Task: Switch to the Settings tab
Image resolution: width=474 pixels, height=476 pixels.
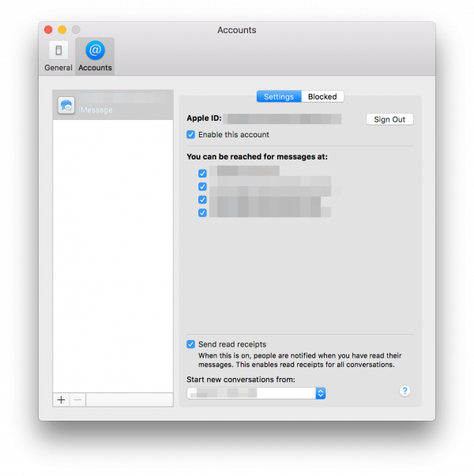Action: point(279,96)
